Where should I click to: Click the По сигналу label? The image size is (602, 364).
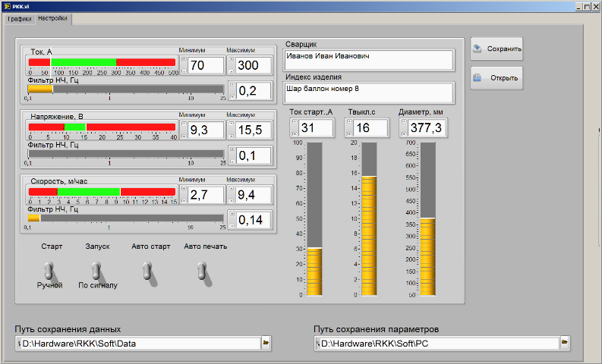(98, 285)
